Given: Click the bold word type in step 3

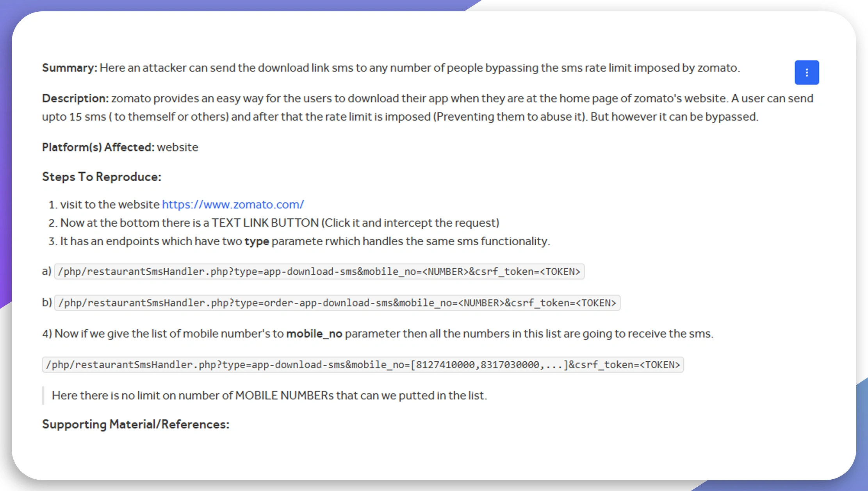Looking at the screenshot, I should [x=257, y=241].
